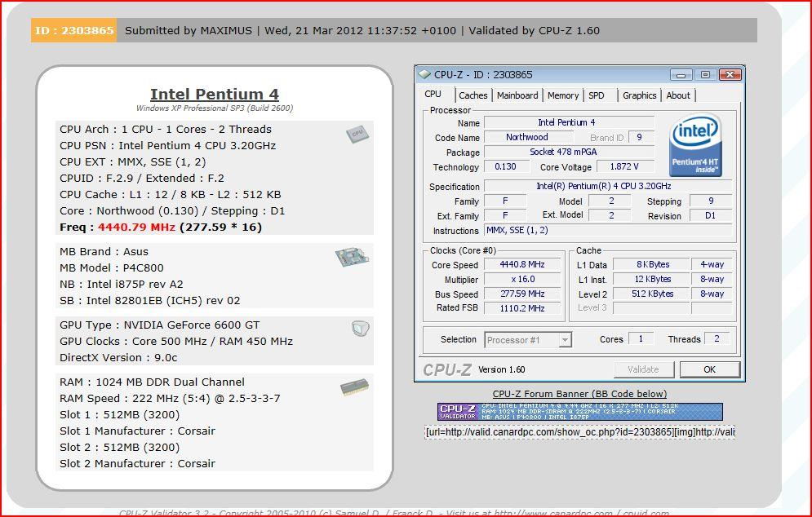Click the MB Model : P4C800 line
Screen dimensions: 812x517
pos(111,268)
